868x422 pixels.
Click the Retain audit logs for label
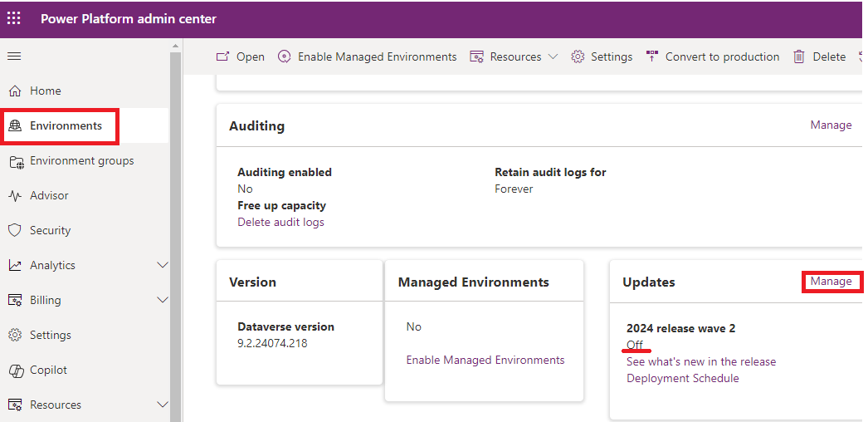pos(550,172)
